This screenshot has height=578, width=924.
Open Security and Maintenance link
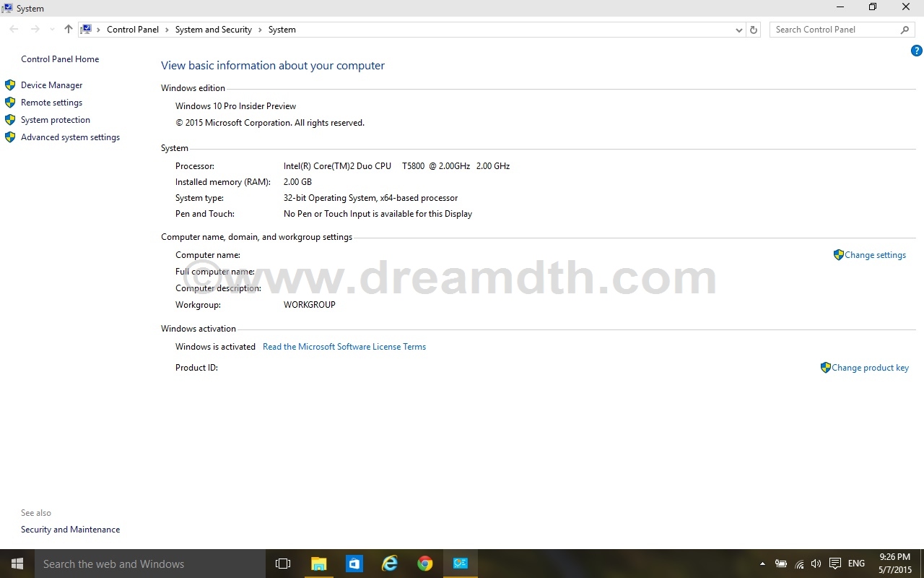(70, 530)
